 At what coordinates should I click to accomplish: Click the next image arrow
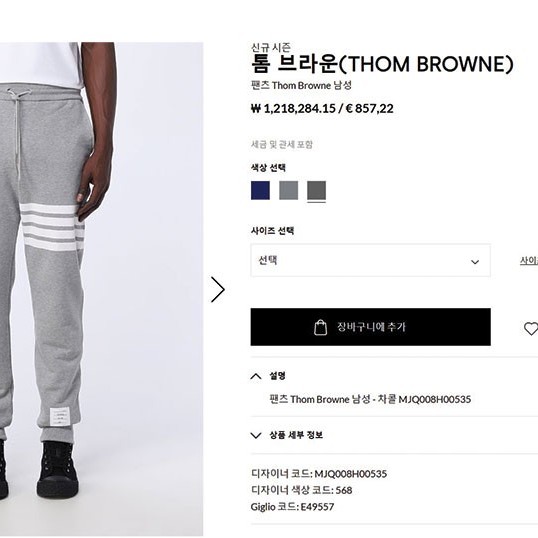coord(218,289)
